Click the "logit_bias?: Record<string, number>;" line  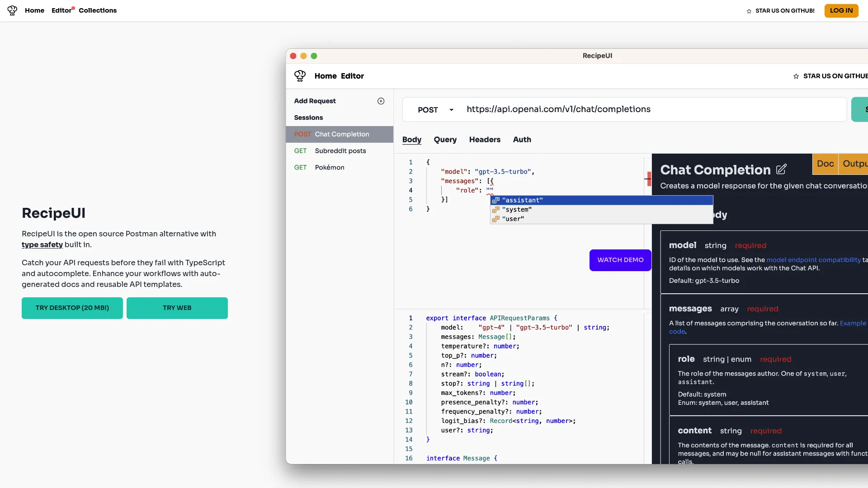point(508,421)
